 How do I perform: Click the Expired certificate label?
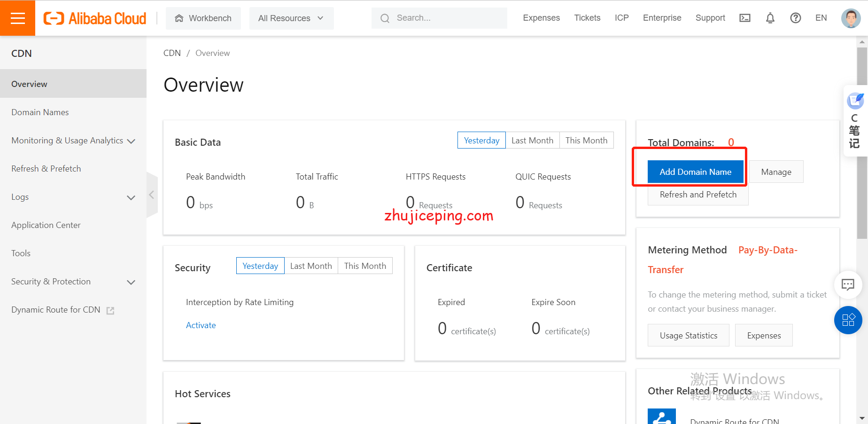tap(451, 302)
